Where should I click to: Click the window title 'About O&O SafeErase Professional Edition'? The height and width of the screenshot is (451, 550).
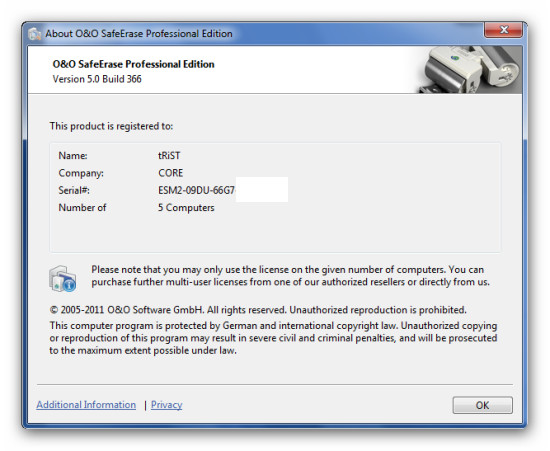(139, 34)
